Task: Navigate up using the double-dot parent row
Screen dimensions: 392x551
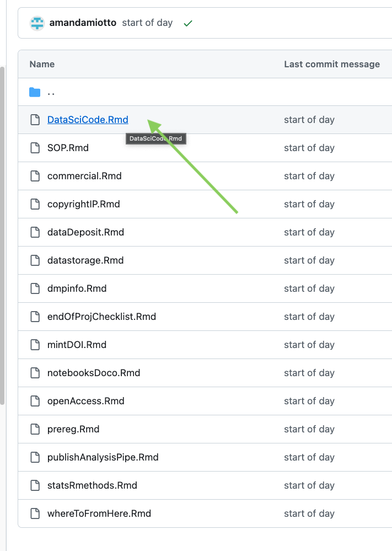Action: 51,92
